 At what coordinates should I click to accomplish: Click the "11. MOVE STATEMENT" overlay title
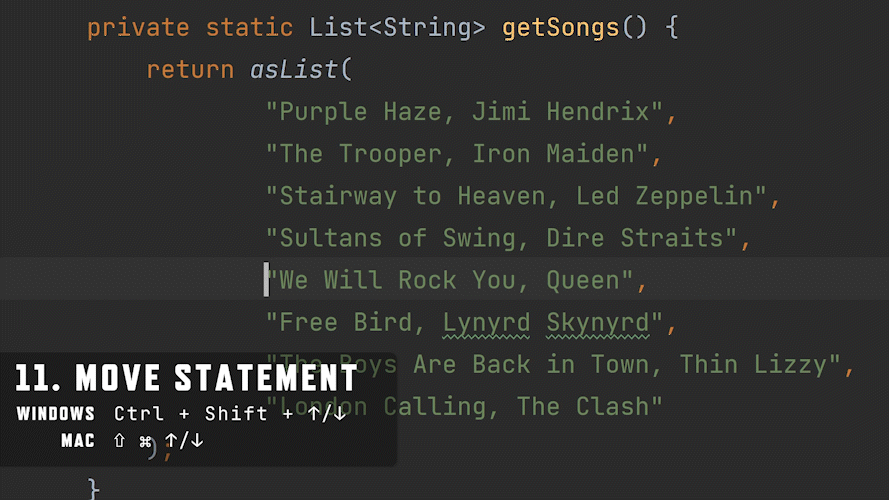point(186,379)
